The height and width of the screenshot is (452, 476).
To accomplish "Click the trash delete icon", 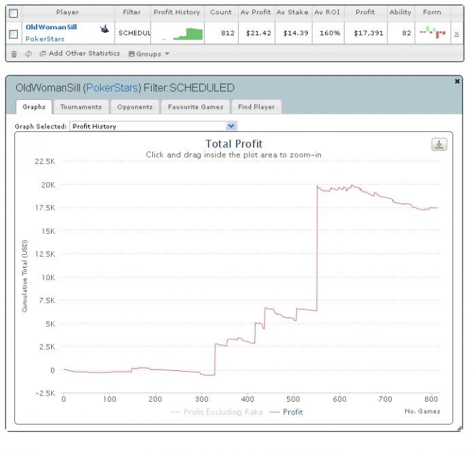I will (14, 54).
